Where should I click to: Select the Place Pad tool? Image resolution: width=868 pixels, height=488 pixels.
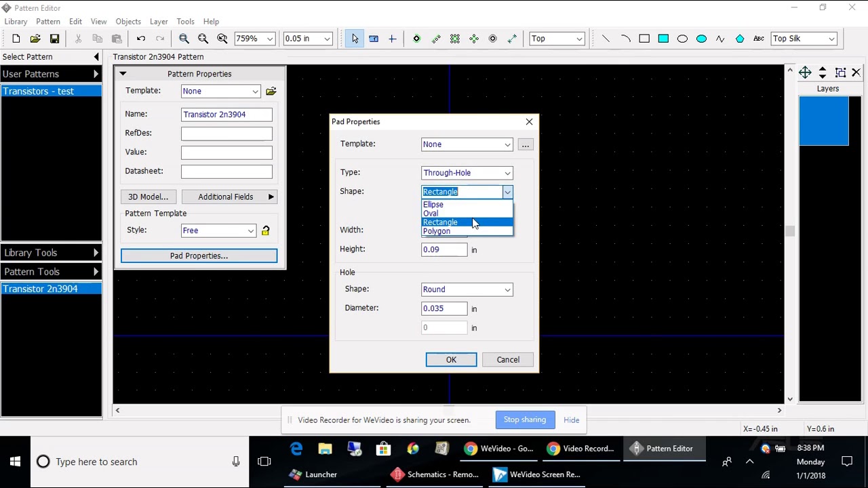coord(416,39)
